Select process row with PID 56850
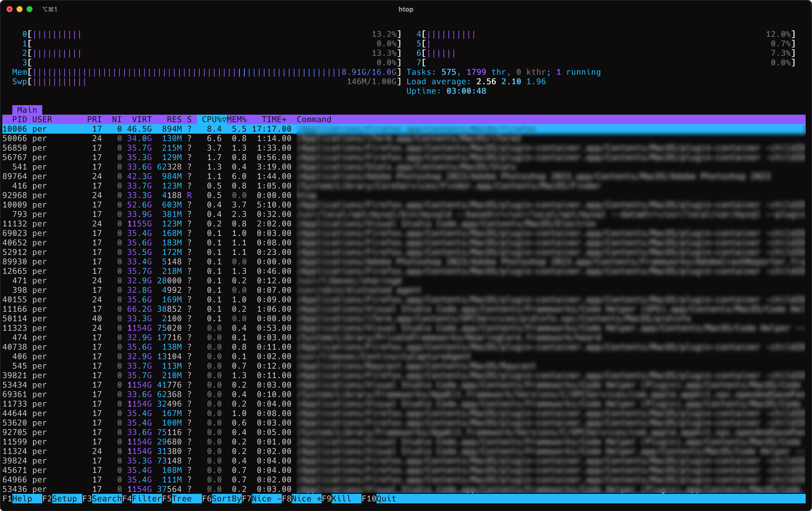The width and height of the screenshot is (812, 511). [404, 148]
